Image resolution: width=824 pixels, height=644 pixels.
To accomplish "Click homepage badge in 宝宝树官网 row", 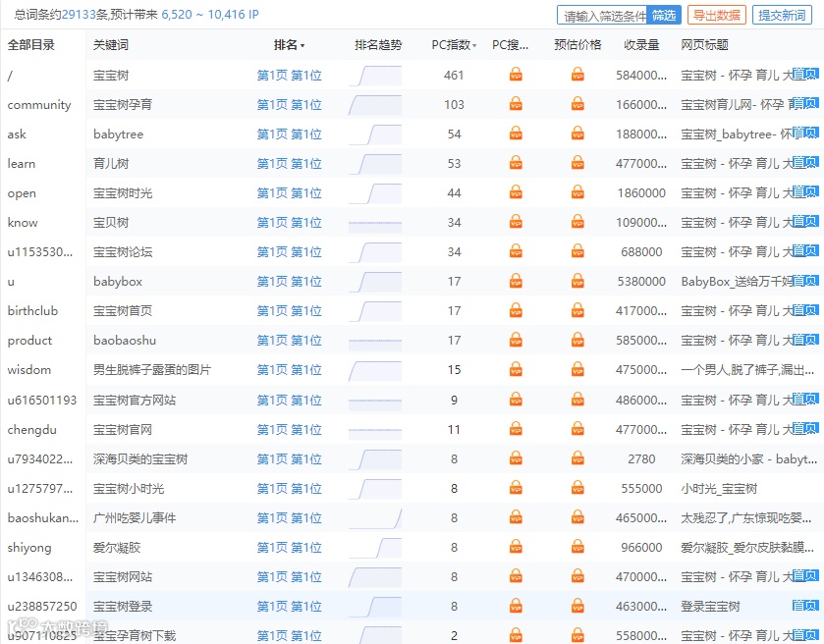I will click(805, 429).
